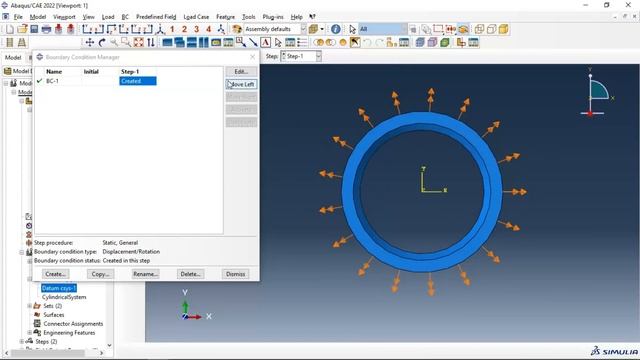The height and width of the screenshot is (360, 640).
Task: Click the model tree horizontal scrollbar
Action: [48, 353]
